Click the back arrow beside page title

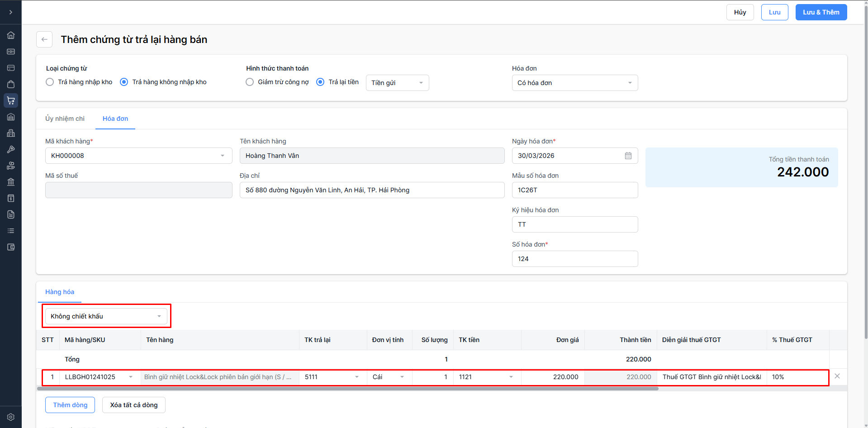[44, 39]
